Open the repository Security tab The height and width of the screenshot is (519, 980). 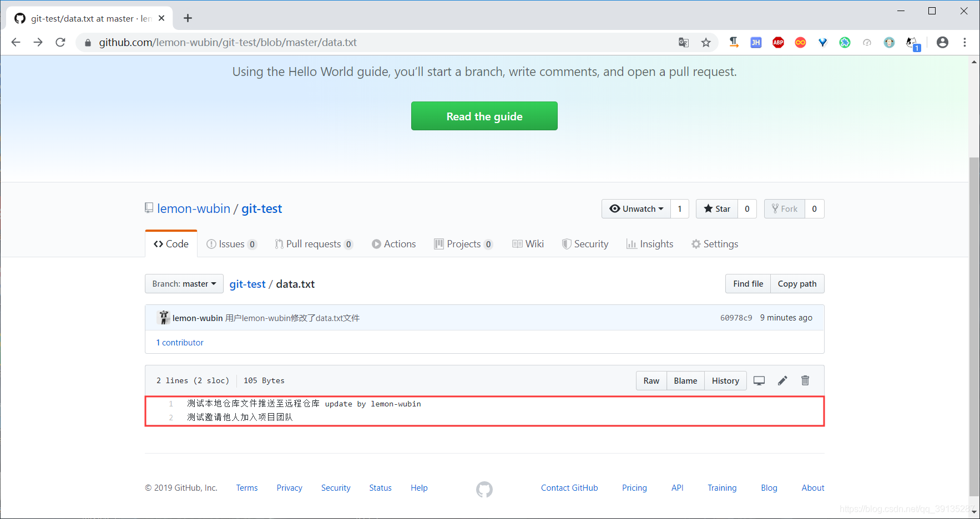coord(585,244)
